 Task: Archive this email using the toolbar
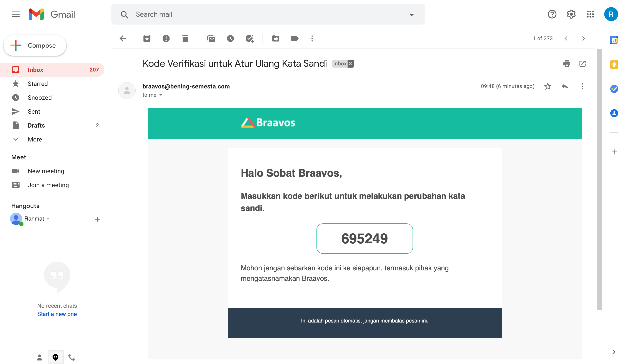coord(147,38)
